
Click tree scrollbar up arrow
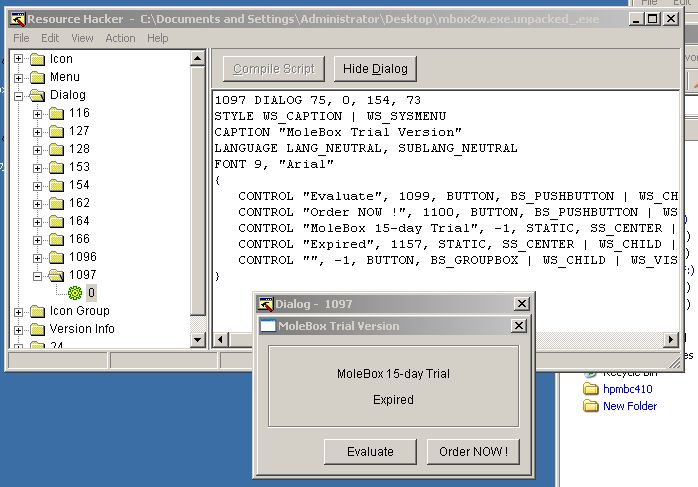point(197,58)
